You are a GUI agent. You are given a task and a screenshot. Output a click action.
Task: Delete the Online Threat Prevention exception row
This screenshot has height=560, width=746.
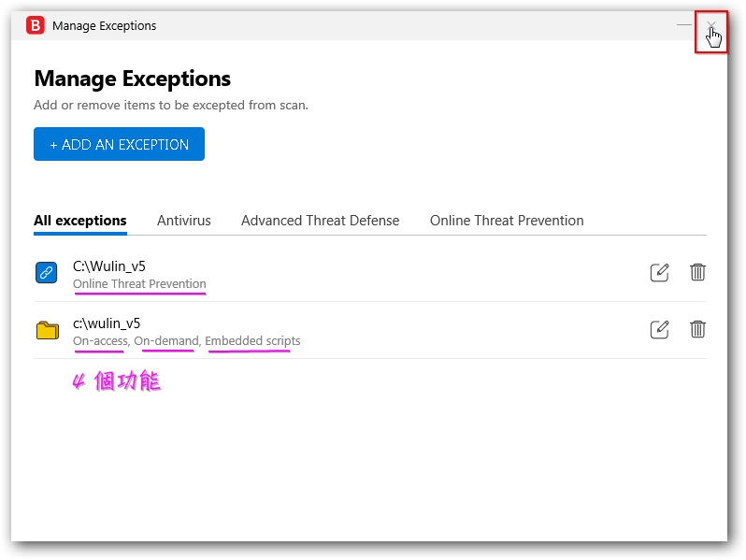point(697,272)
